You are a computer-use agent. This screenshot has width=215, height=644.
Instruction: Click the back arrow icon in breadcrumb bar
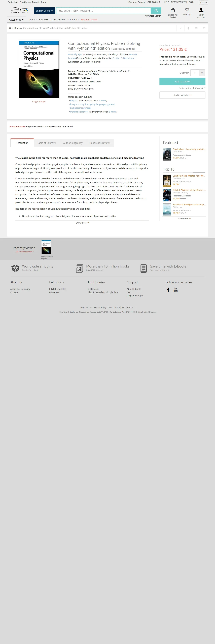click(181, 28)
